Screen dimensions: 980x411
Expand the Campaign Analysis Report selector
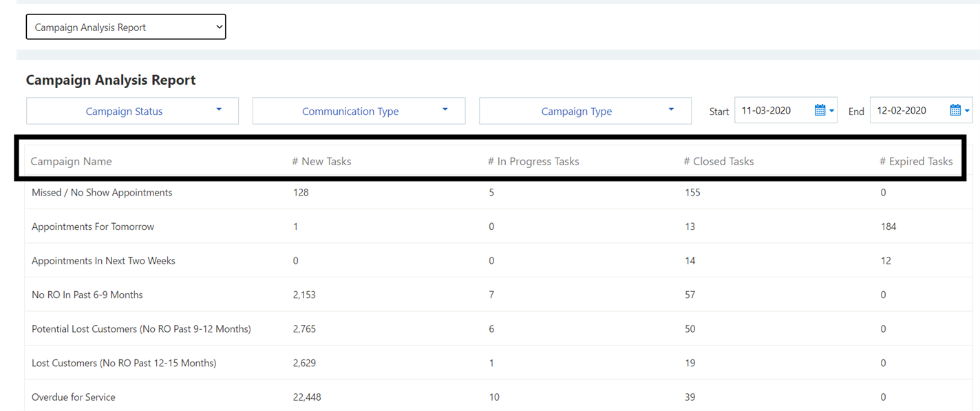click(126, 28)
